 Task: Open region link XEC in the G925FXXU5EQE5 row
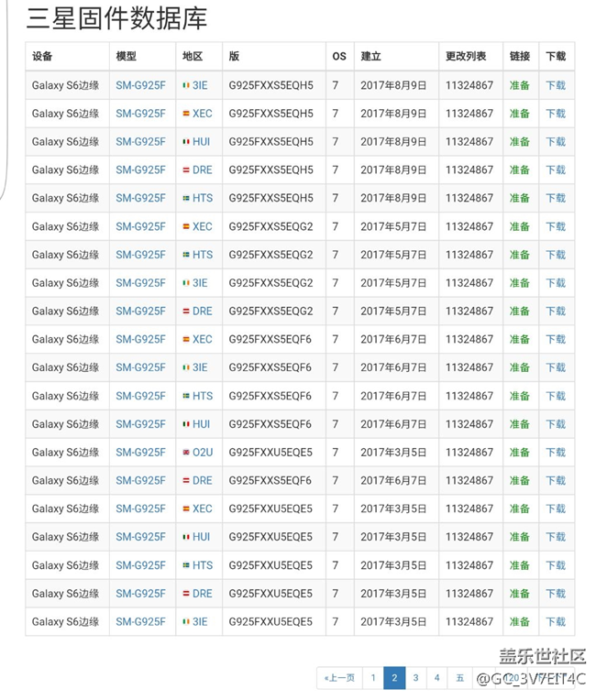click(x=203, y=509)
